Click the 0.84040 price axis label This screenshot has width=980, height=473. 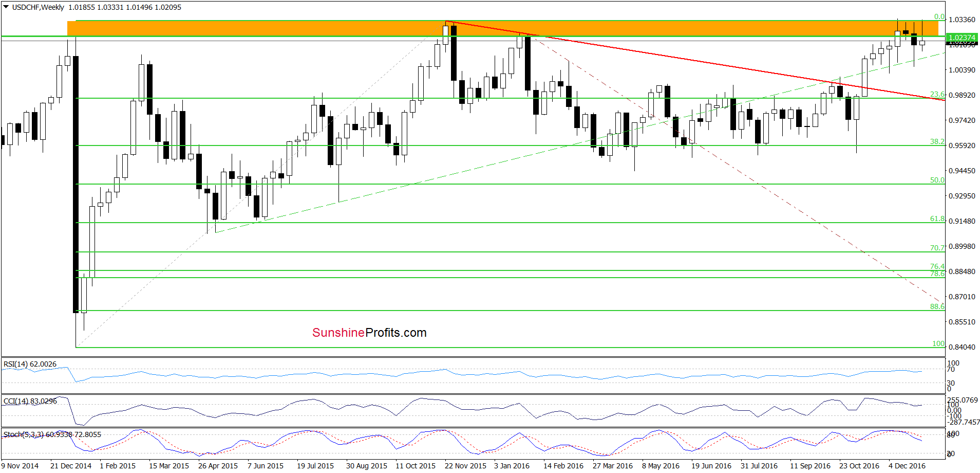point(962,347)
